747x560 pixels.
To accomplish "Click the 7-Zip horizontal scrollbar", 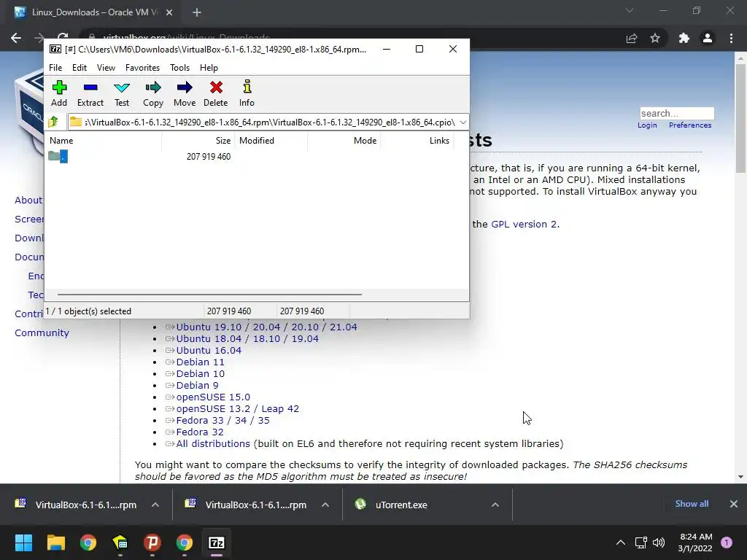I will pos(209,295).
